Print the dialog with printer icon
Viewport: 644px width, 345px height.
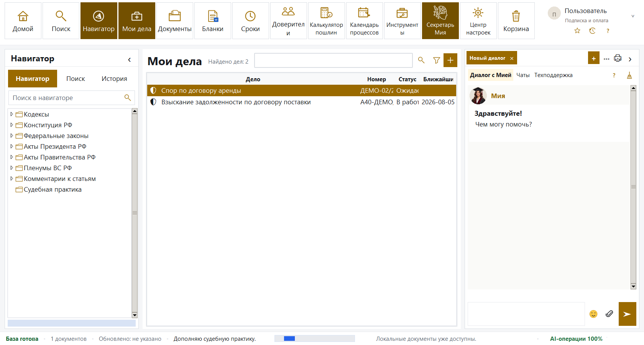tap(618, 58)
